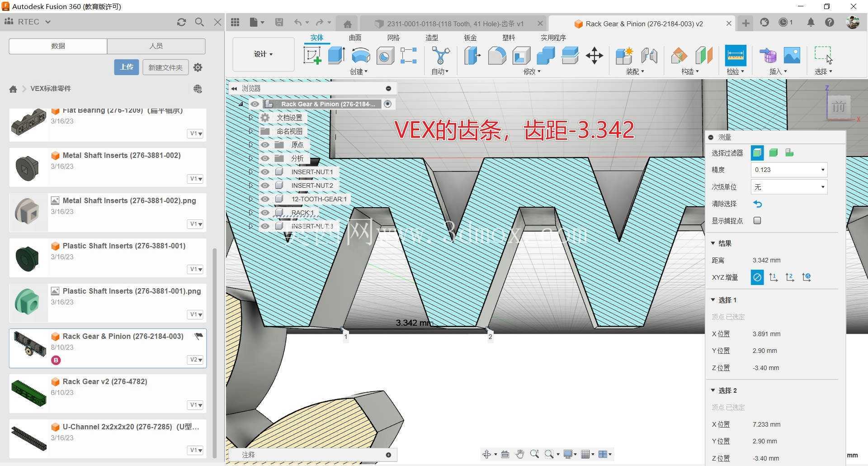Open the Help question mark icon
Viewport: 868px width, 466px height.
(x=830, y=22)
